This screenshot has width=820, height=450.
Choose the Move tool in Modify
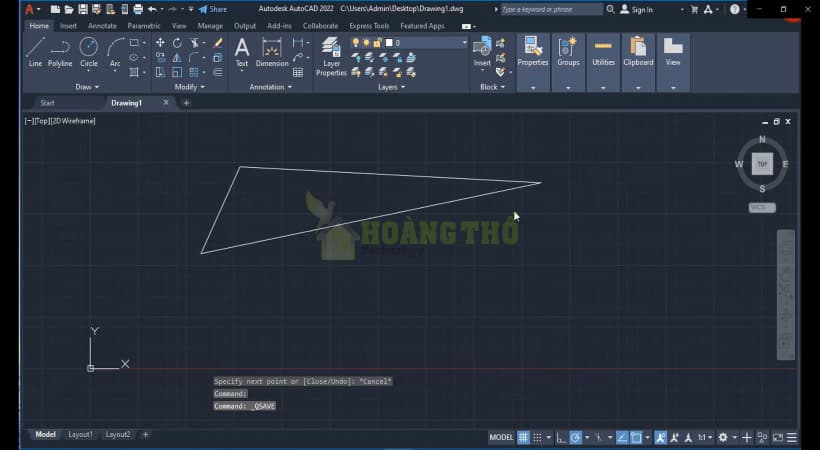pyautogui.click(x=161, y=43)
